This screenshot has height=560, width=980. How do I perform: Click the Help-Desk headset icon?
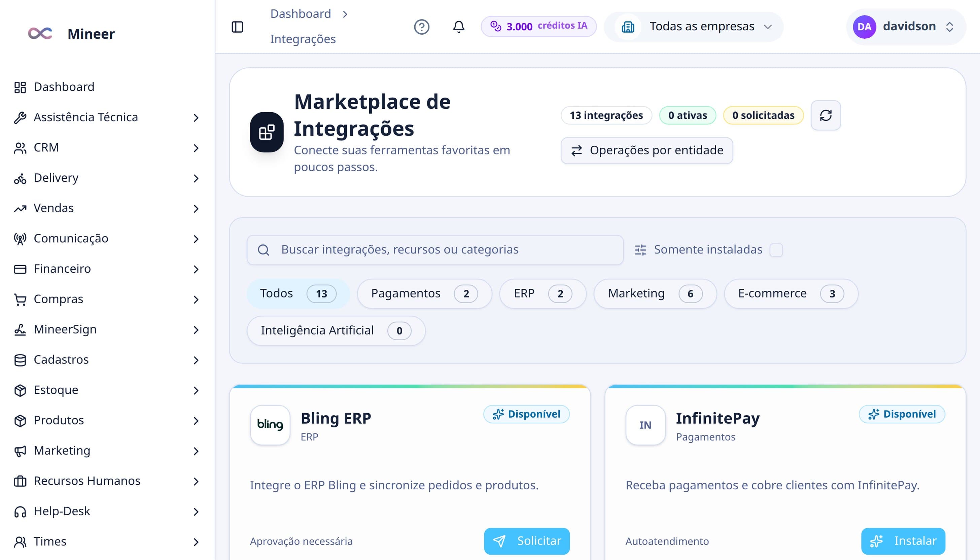point(20,512)
